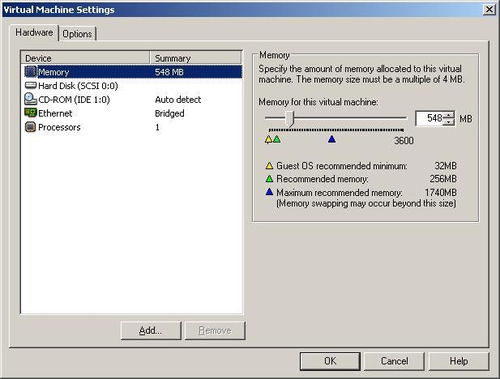
Task: Select the Memory chip icon in device list
Action: [30, 72]
